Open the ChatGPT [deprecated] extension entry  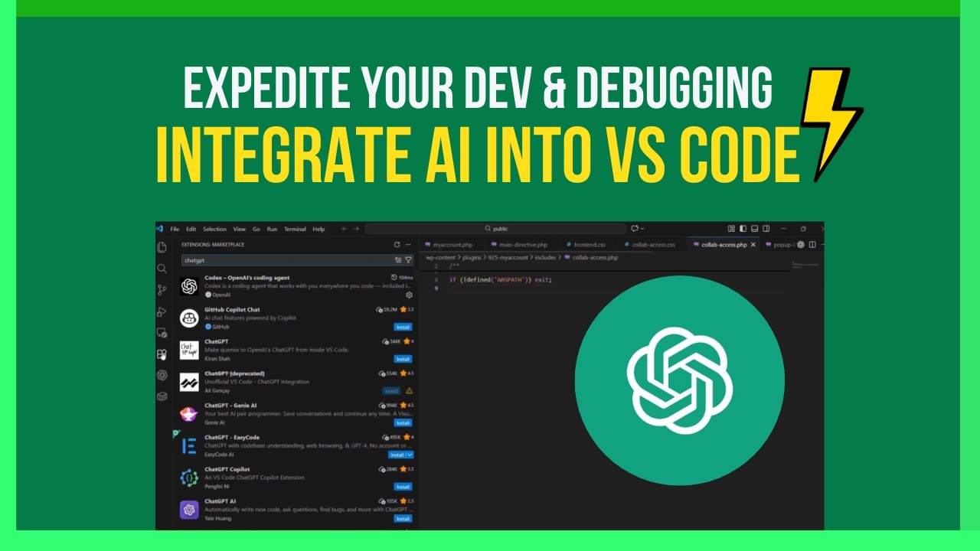[297, 382]
